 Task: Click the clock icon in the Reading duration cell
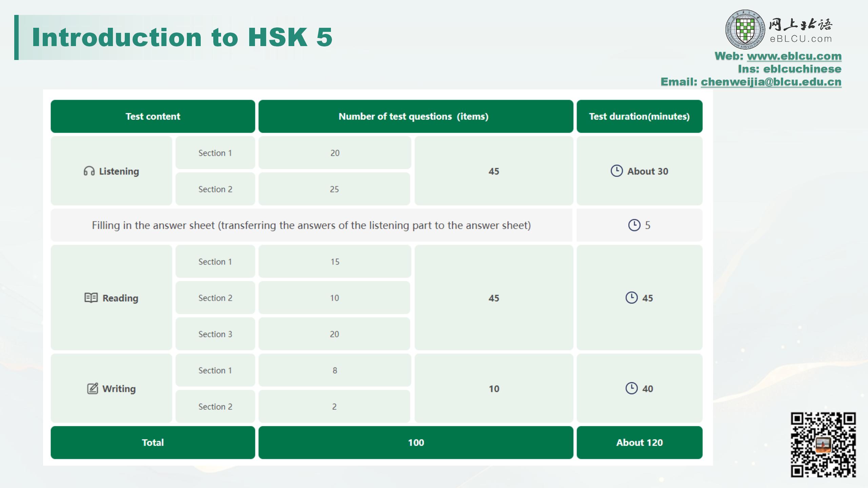(x=631, y=298)
